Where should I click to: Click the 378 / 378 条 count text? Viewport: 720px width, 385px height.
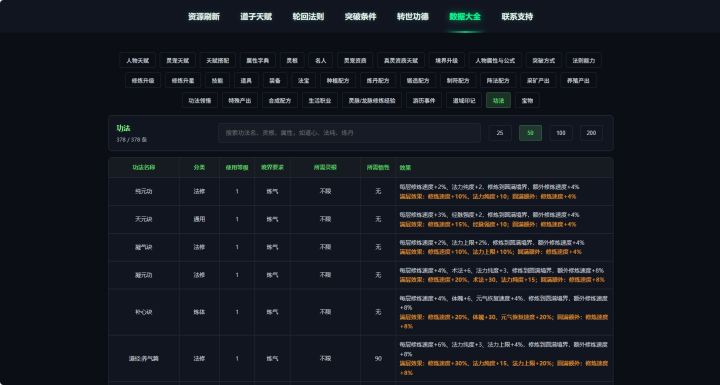[132, 140]
